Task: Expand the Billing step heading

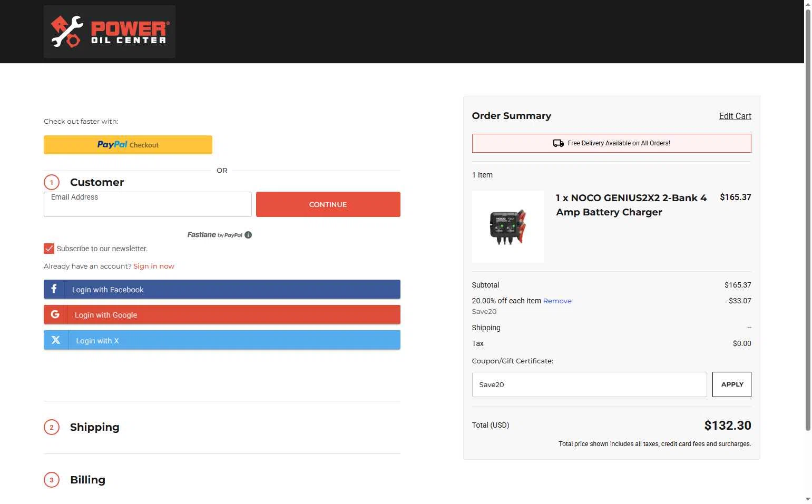Action: [x=88, y=480]
